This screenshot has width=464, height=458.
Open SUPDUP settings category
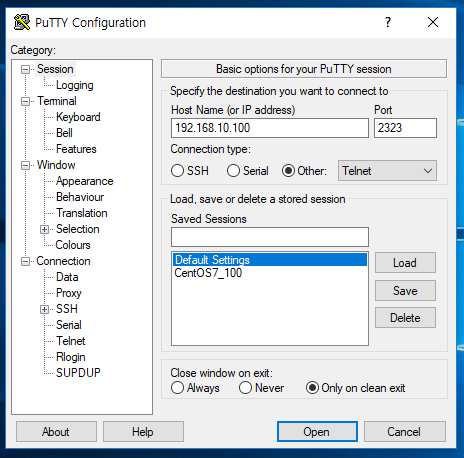[x=78, y=373]
